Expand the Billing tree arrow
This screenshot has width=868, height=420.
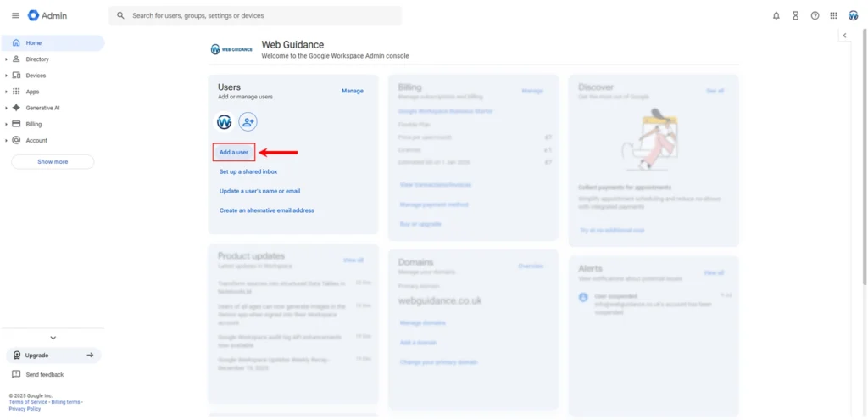tap(6, 124)
